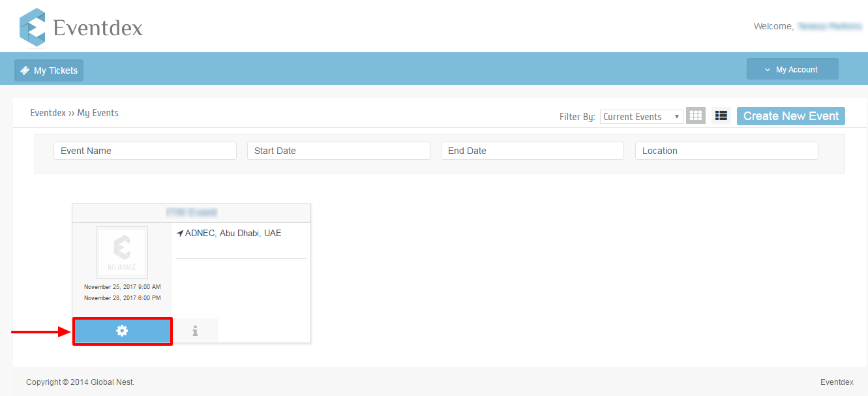Switch to grid view layout

coord(696,116)
